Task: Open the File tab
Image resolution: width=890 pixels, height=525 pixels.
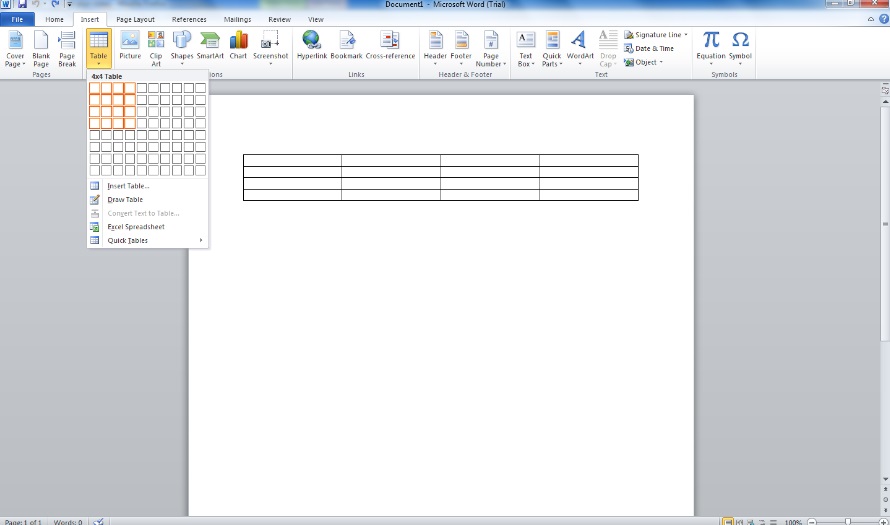Action: tap(17, 19)
